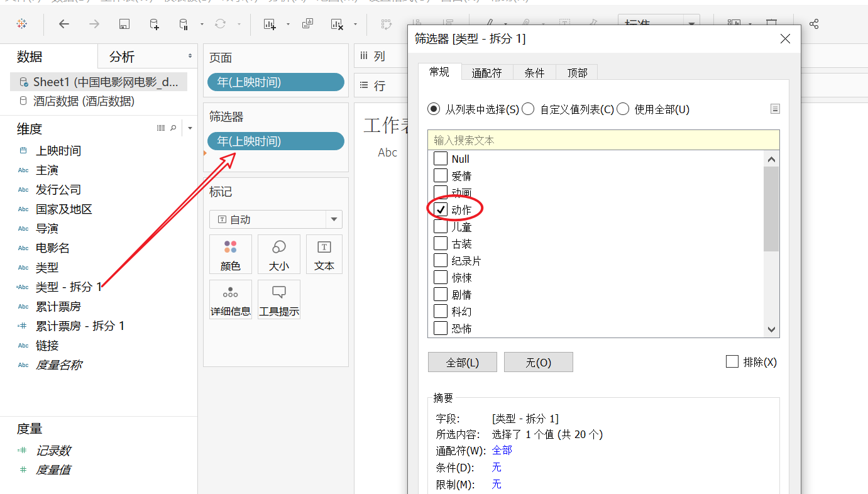Check the 儿童 checkbox
The width and height of the screenshot is (868, 494).
(441, 227)
